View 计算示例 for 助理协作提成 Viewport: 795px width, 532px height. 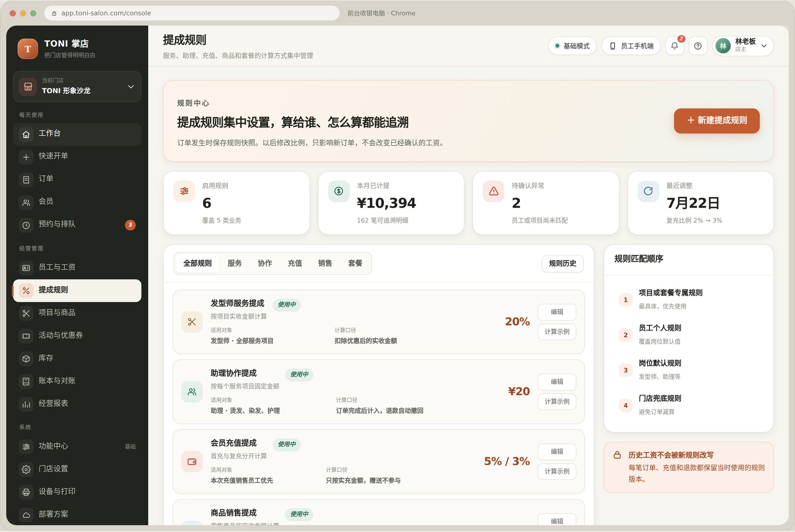(x=557, y=402)
